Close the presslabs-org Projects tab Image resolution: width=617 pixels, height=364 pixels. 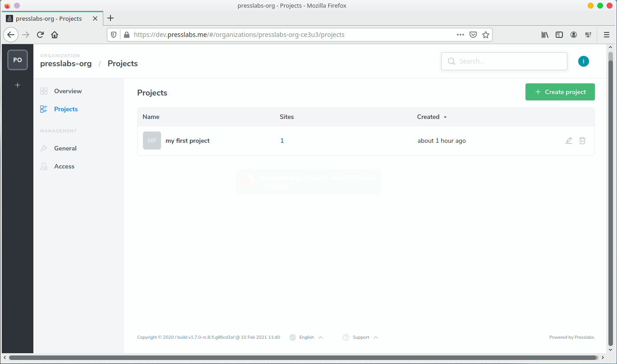(x=95, y=18)
